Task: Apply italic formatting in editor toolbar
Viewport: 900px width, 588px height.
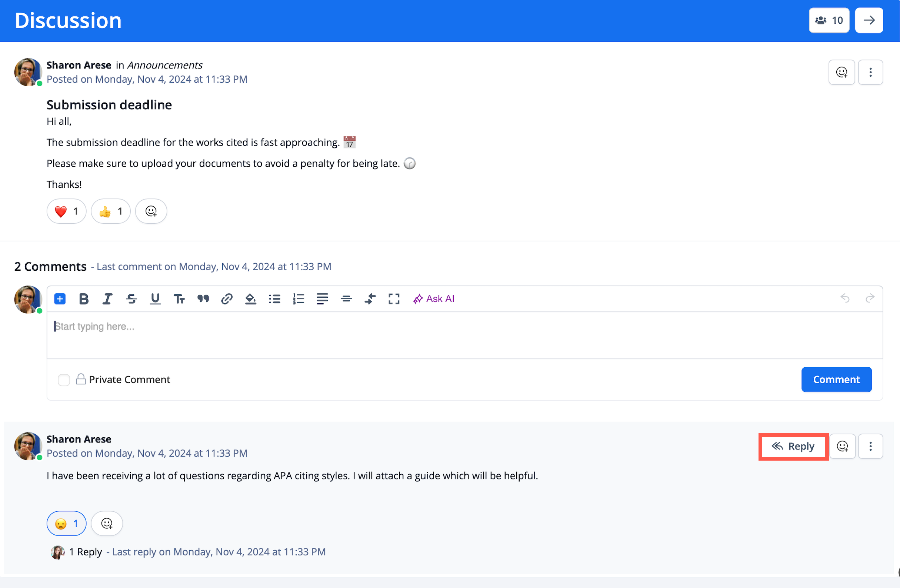Action: [107, 299]
